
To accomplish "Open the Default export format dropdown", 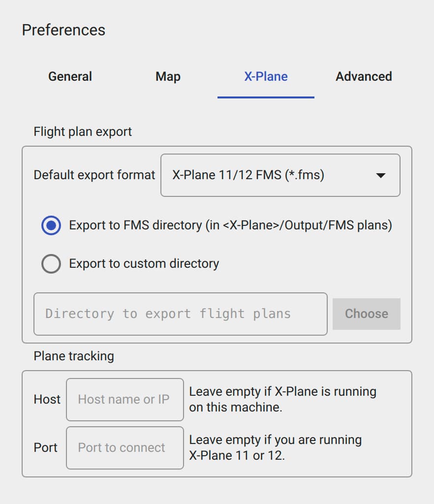I will pos(280,175).
